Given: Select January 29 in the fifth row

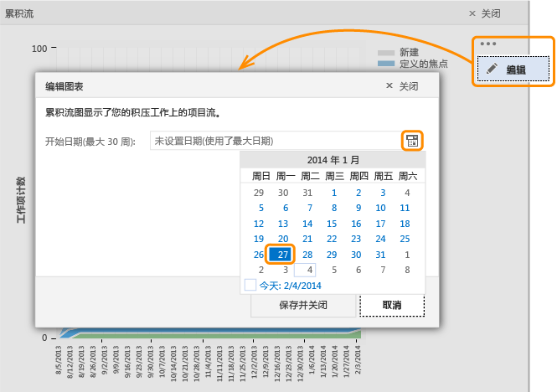Looking at the screenshot, I should (332, 255).
